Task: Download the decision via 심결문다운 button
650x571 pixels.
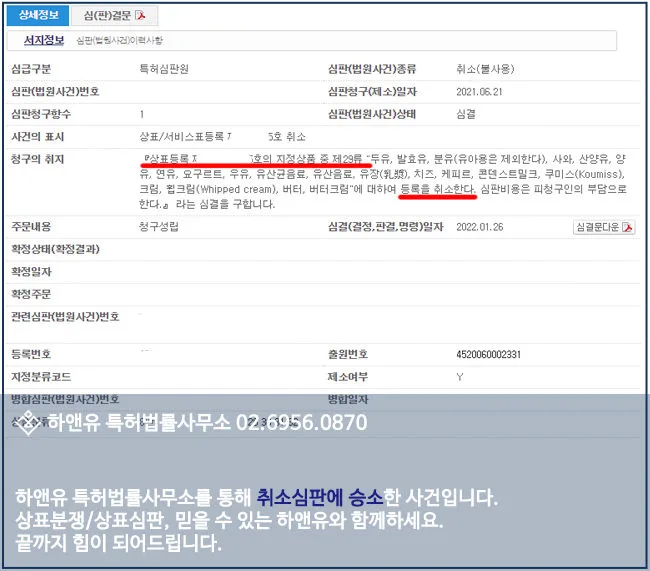Action: point(604,227)
